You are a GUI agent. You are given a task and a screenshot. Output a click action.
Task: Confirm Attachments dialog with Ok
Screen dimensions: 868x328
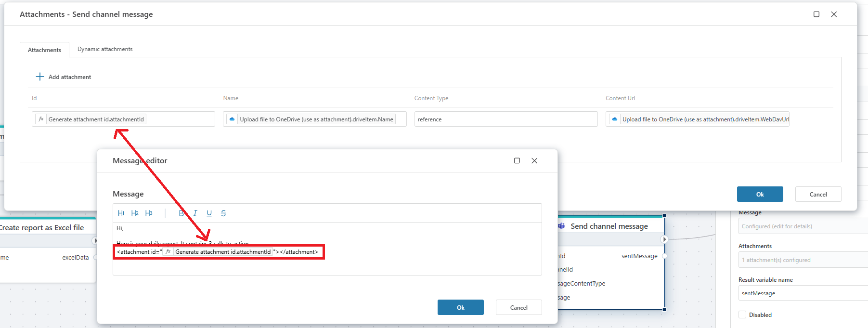click(760, 194)
